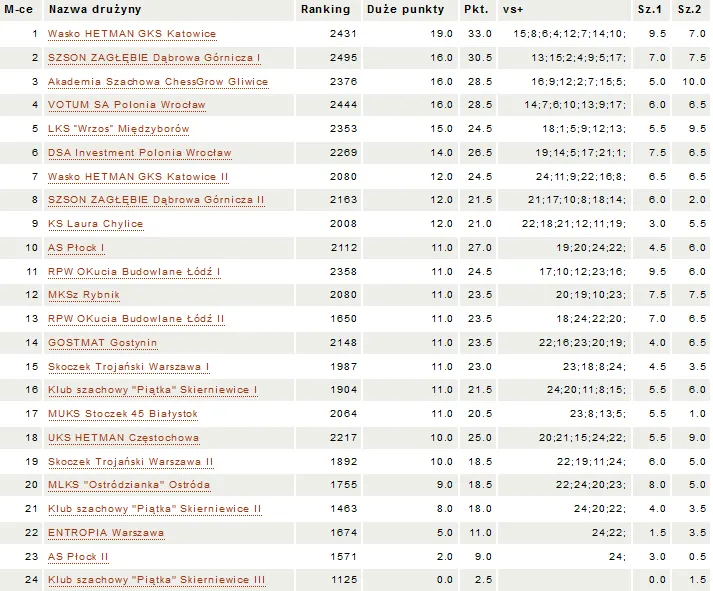Click DSA Investment Polonia Wrocław link

coord(139,153)
